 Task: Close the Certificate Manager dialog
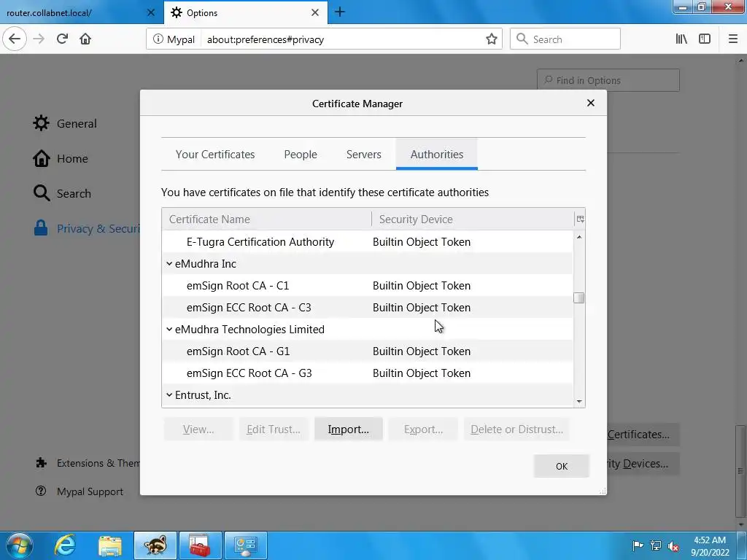(x=591, y=103)
